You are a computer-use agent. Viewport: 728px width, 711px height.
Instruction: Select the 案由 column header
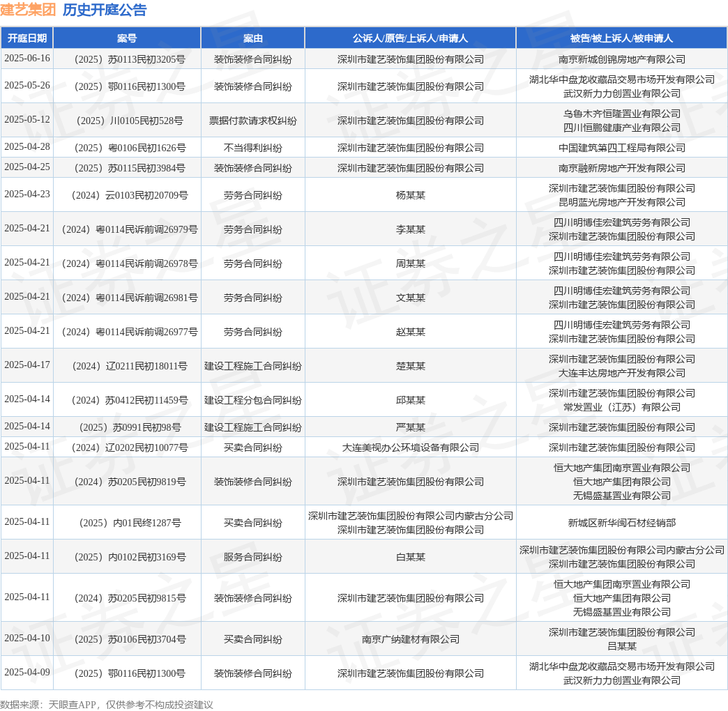point(253,38)
